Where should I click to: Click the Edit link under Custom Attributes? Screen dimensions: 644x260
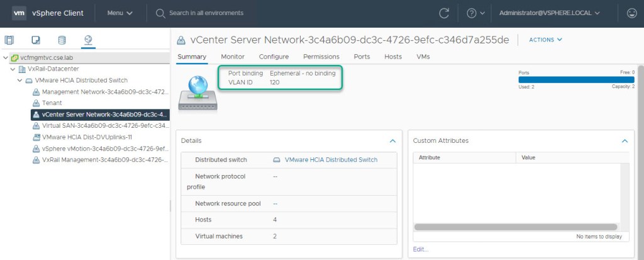pos(421,249)
